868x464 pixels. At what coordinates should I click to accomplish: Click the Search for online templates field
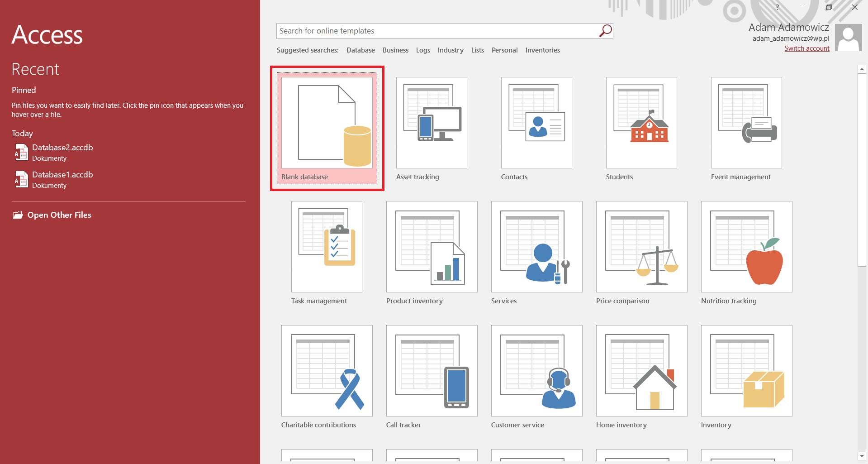pyautogui.click(x=436, y=31)
